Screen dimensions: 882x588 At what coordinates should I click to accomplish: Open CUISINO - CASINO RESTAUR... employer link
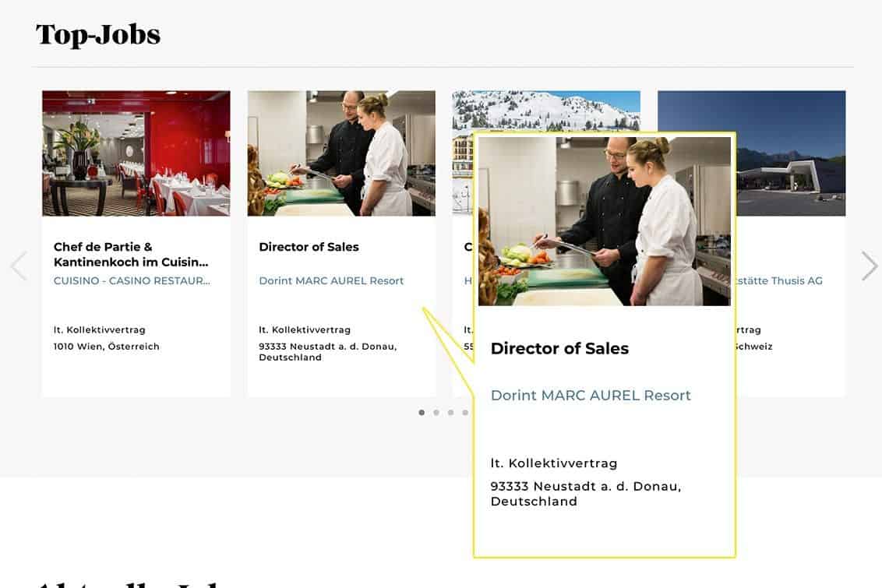click(132, 280)
